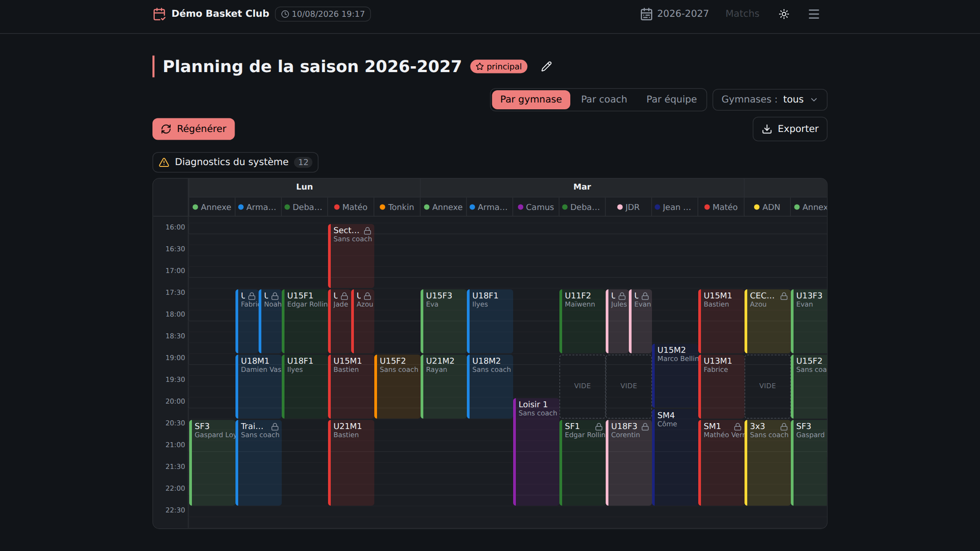Expand Diagnostics du système panel
Viewport: 980px width, 551px height.
tap(235, 162)
